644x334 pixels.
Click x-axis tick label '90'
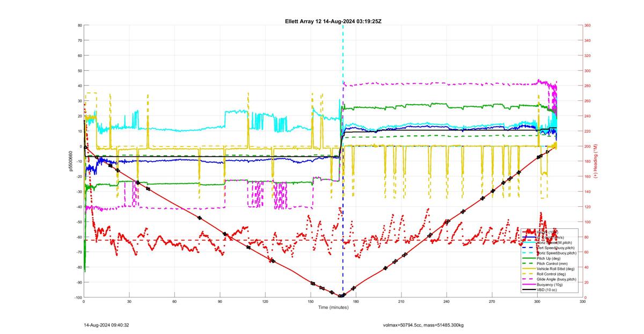(x=219, y=302)
